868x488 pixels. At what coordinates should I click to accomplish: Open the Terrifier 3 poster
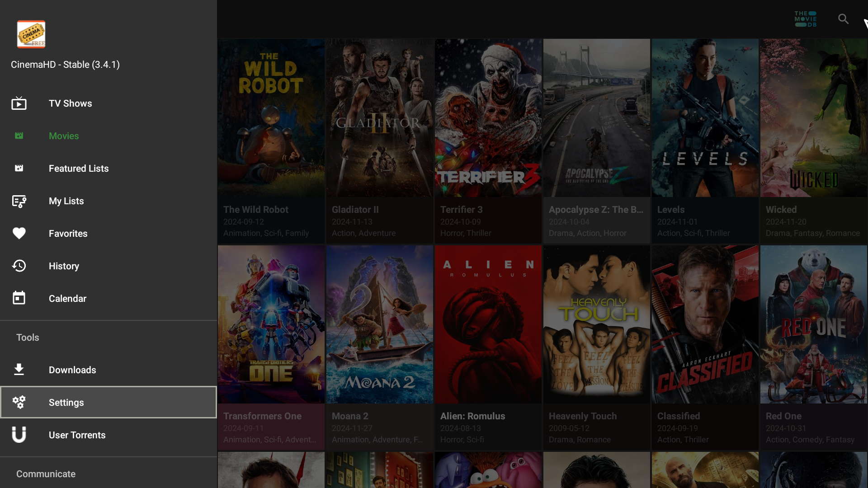click(x=488, y=118)
